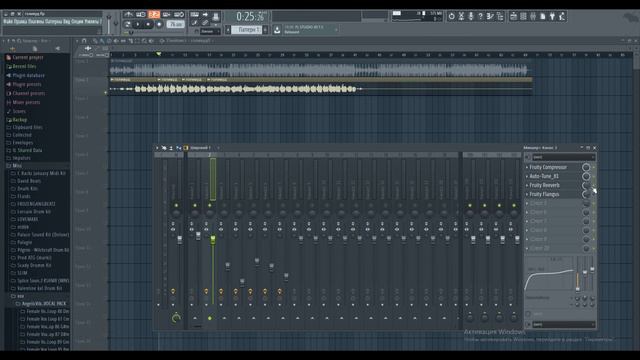Screen dimensions: 640x360
Task: Click the circular arrow icon in top toolbar
Action: (x=451, y=16)
